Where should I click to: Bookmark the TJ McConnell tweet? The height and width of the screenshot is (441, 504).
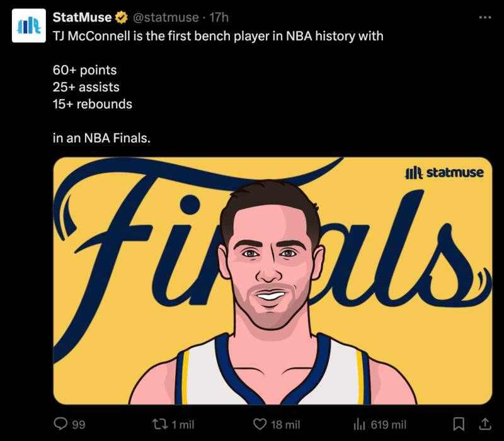[x=459, y=424]
